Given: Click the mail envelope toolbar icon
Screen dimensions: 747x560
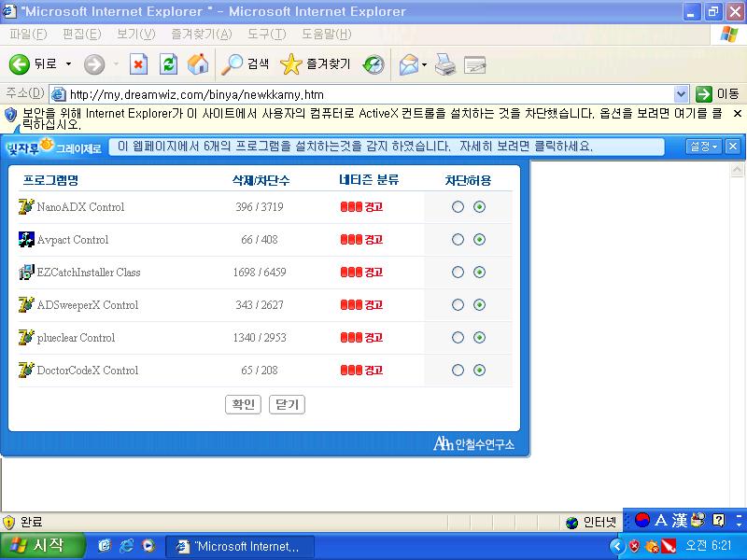Looking at the screenshot, I should point(408,64).
